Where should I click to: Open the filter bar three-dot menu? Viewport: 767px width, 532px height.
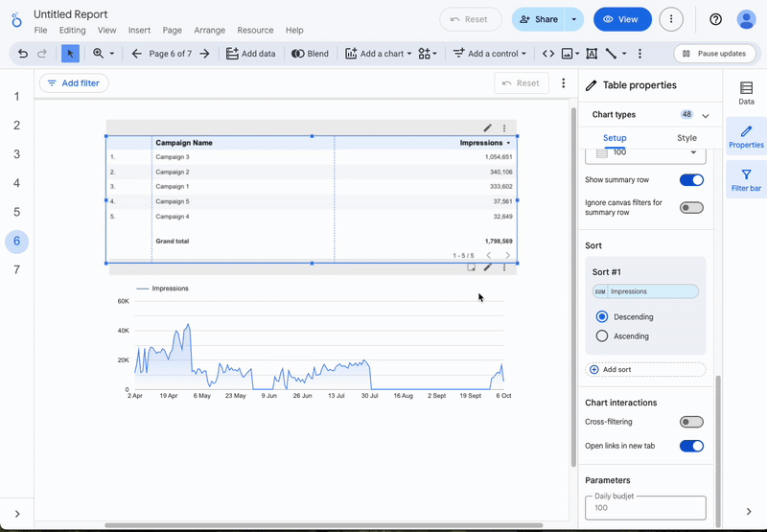[x=564, y=83]
